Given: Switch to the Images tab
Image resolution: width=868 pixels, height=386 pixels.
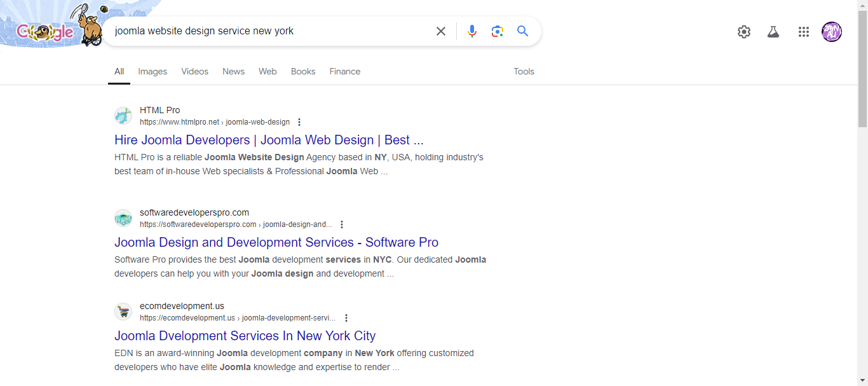Looking at the screenshot, I should tap(153, 71).
